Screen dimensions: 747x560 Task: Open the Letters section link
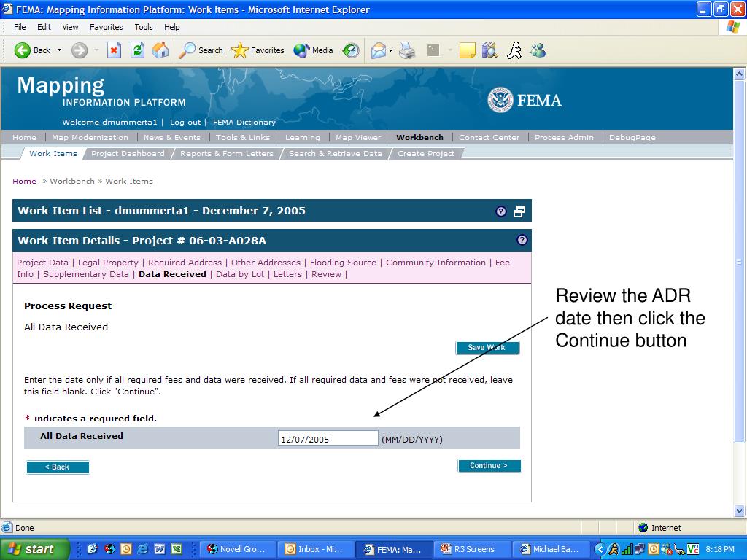(287, 274)
